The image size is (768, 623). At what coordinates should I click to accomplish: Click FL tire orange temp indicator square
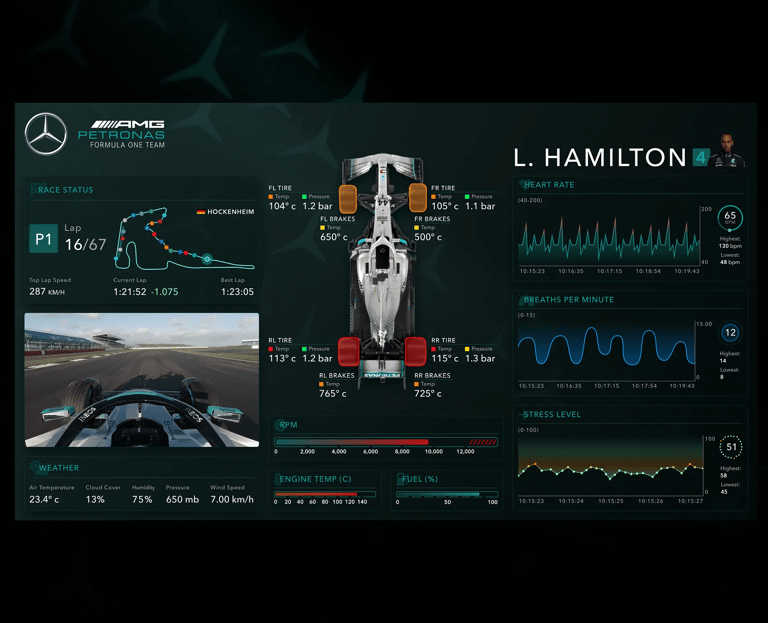pos(271,197)
